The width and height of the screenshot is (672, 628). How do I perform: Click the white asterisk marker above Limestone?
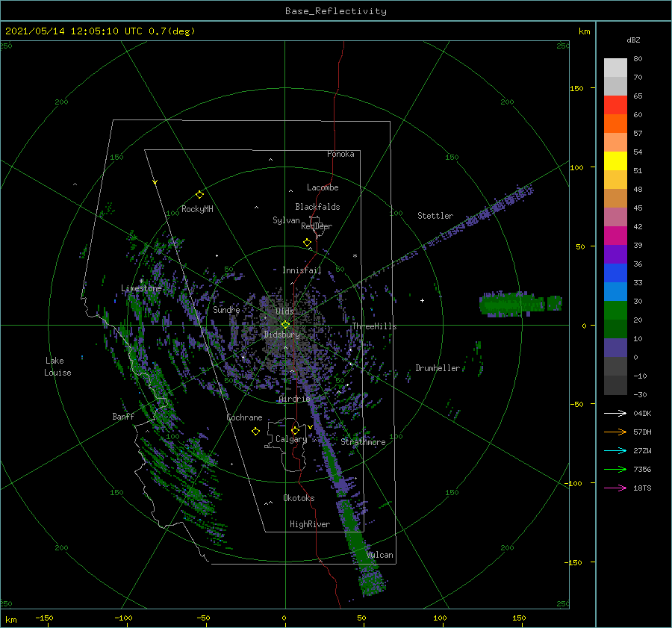pyautogui.click(x=141, y=281)
